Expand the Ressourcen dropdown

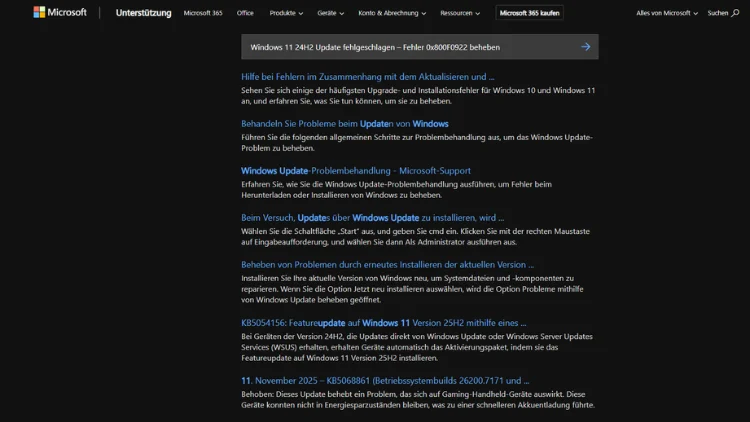tap(460, 13)
